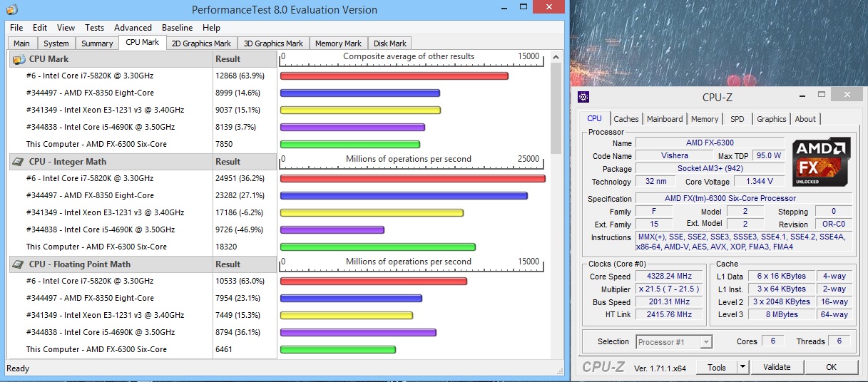Click the AMD FX Unlocked logo in CPU-Z

coord(821,162)
